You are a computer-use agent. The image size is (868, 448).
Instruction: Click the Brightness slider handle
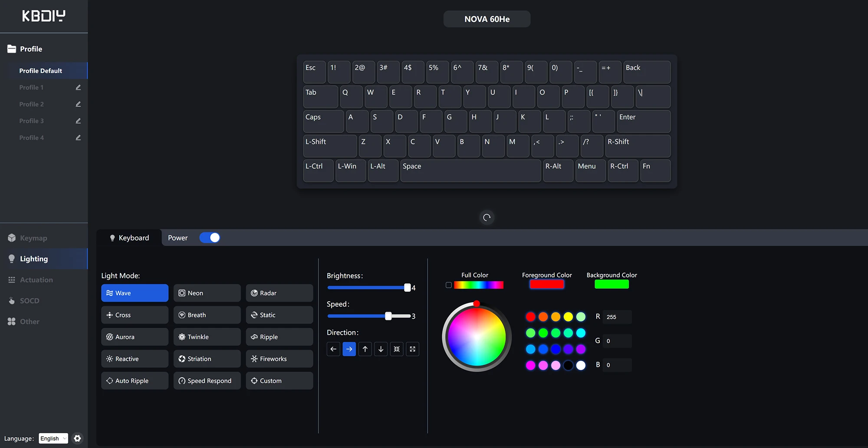408,287
